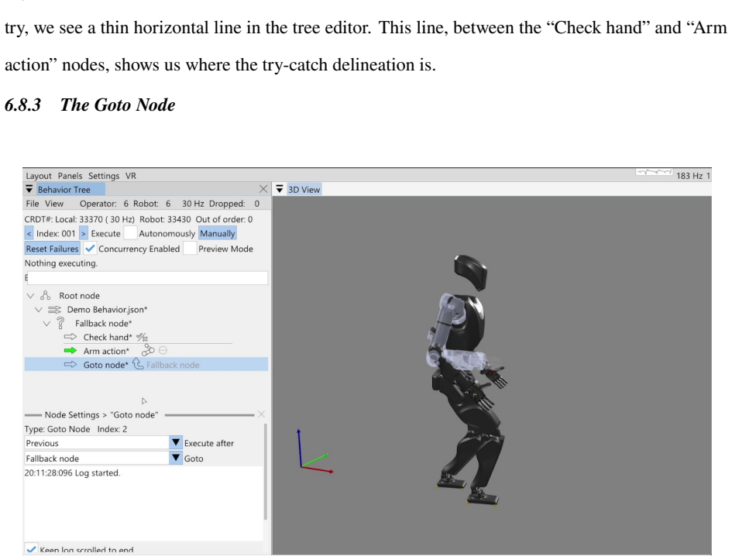Close the Node Settings section
Viewport: 732px width, 560px height.
click(x=262, y=414)
